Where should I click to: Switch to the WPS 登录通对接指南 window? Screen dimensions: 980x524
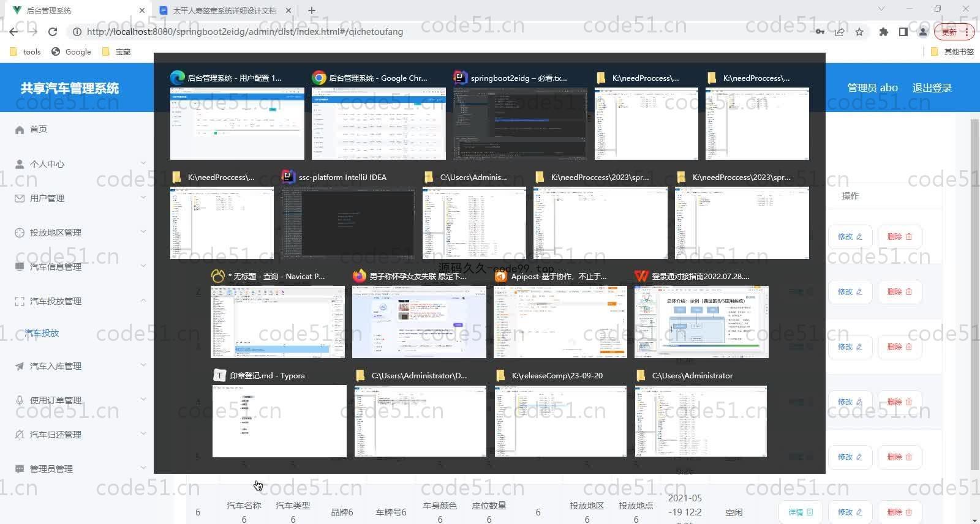(x=701, y=322)
